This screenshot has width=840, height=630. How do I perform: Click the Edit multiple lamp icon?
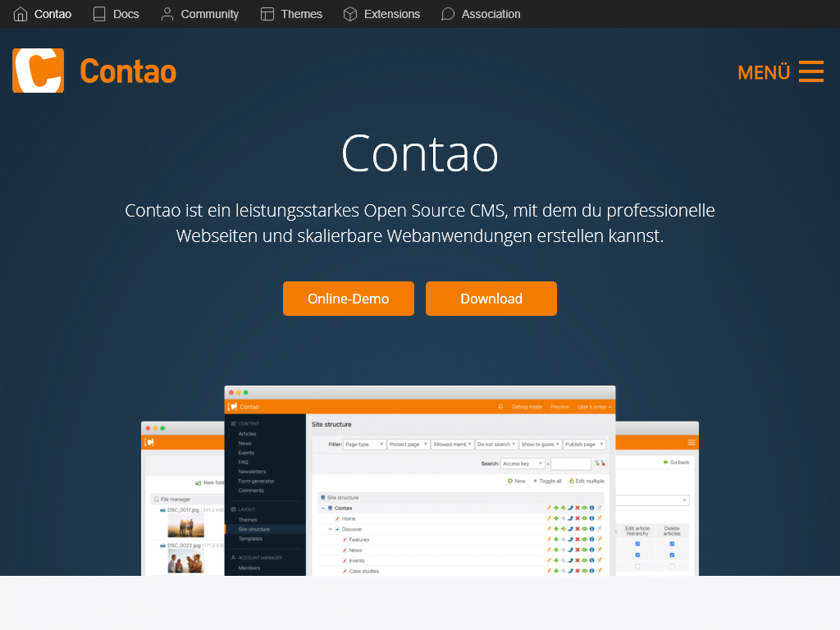point(571,481)
